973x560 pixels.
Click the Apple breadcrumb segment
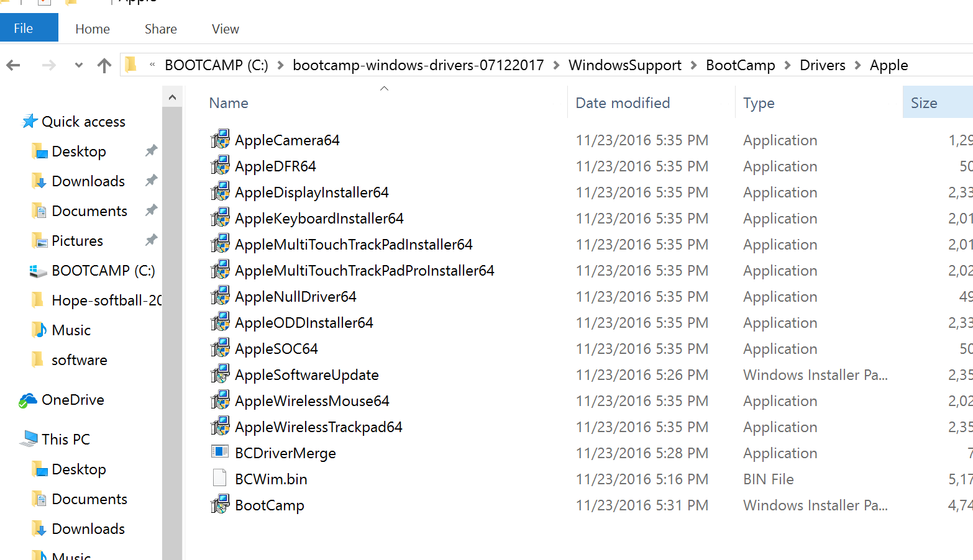888,65
